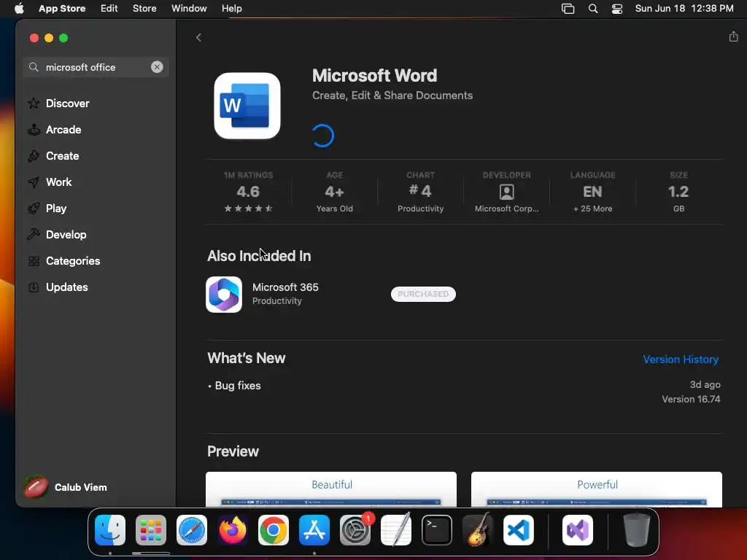Image resolution: width=747 pixels, height=560 pixels.
Task: Click the 1.2 GB size info
Action: (x=678, y=192)
